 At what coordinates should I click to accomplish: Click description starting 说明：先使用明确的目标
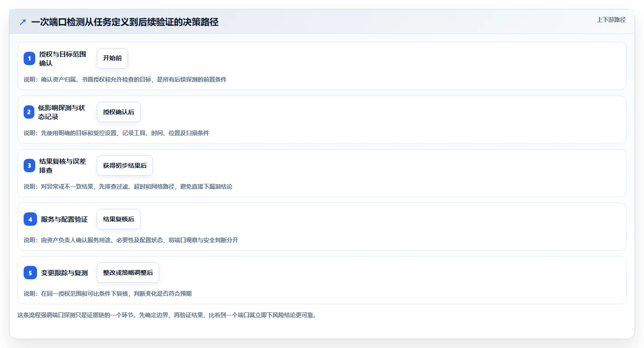(116, 133)
